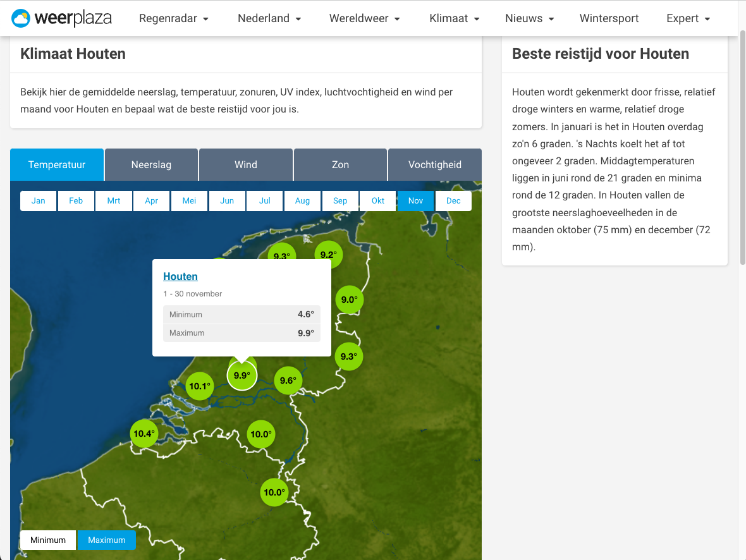Go to the Wintersport page
Viewport: 746px width, 560px height.
[609, 19]
